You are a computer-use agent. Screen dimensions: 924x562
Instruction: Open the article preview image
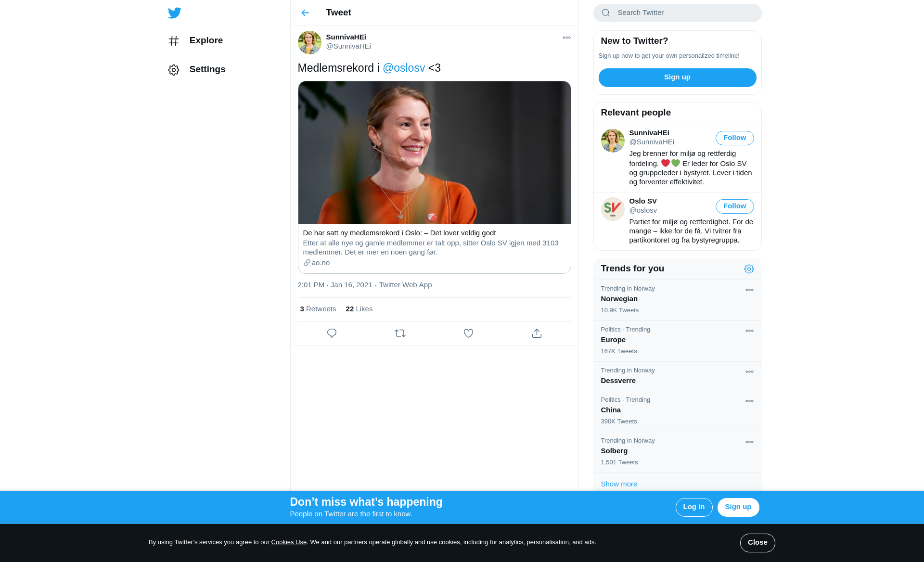(434, 153)
